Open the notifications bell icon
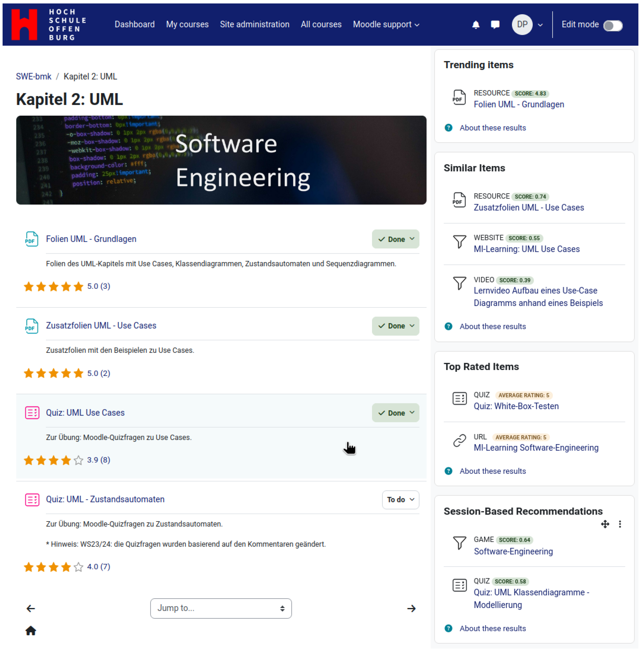This screenshot has height=655, width=644. (x=476, y=25)
